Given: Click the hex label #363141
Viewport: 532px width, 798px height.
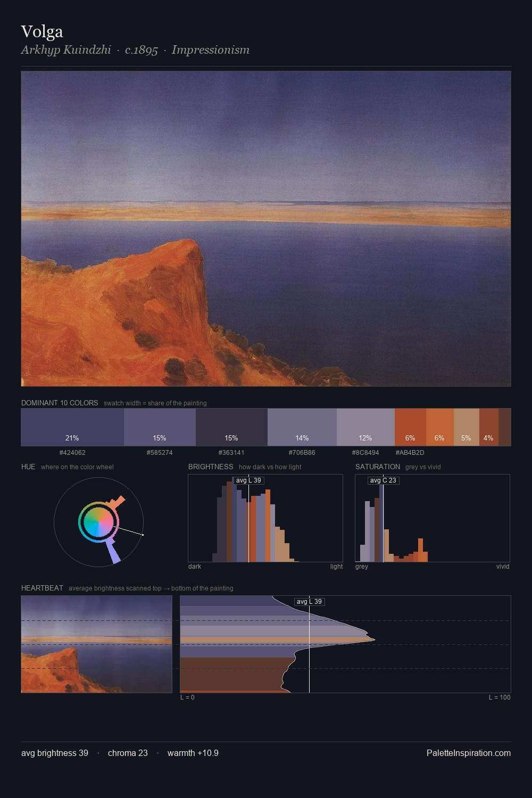Looking at the screenshot, I should [231, 453].
